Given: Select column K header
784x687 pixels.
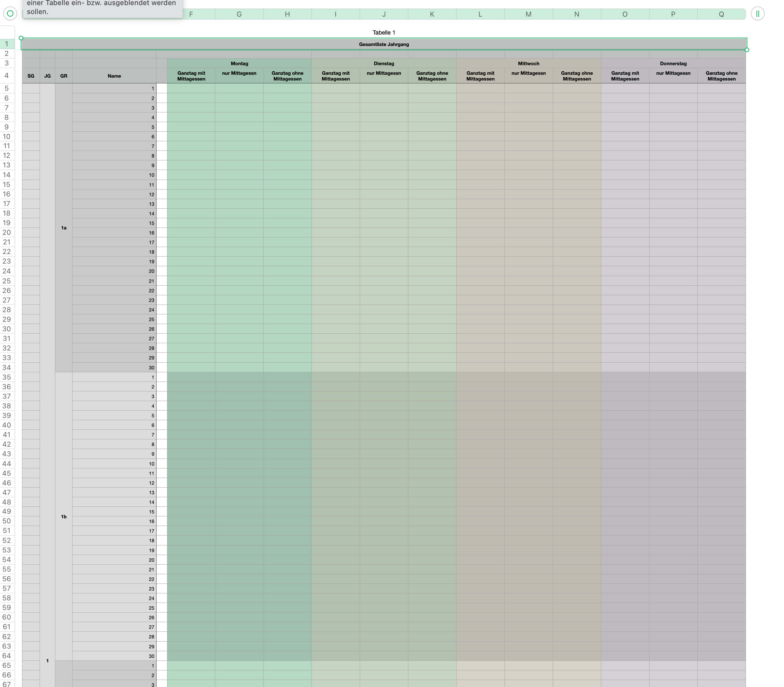Looking at the screenshot, I should coord(432,14).
